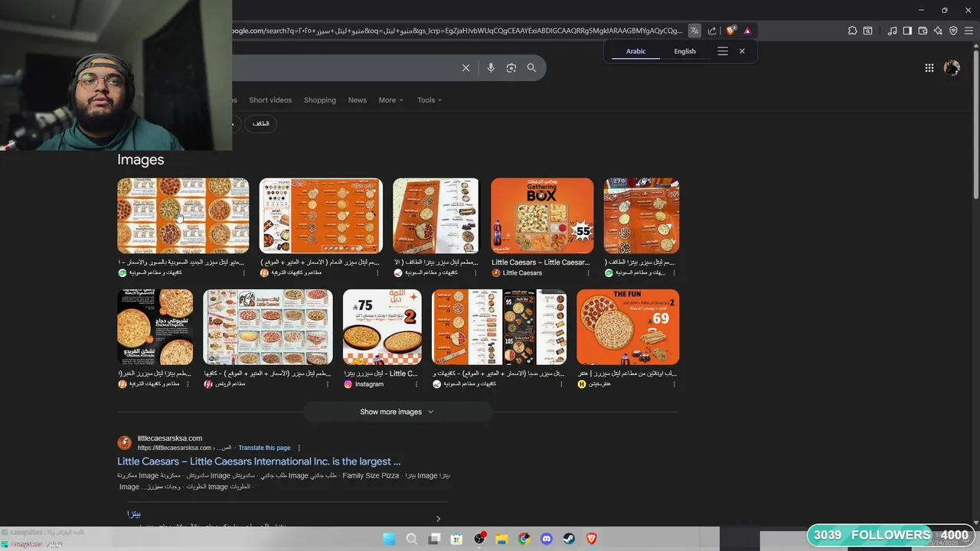The image size is (980, 551).
Task: Open the Chicken Chipotle pizza thumbnail
Action: [x=155, y=327]
